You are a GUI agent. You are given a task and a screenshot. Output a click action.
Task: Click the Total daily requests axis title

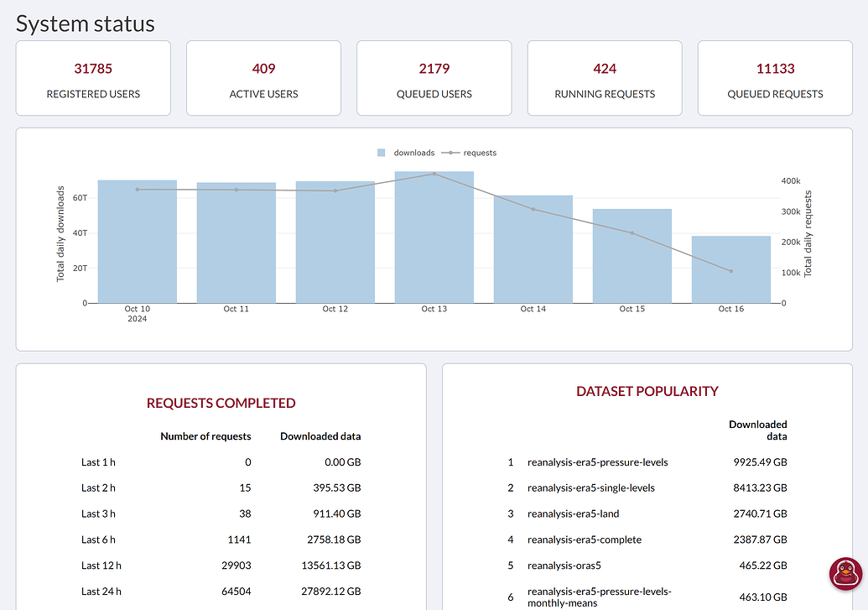[x=808, y=234]
